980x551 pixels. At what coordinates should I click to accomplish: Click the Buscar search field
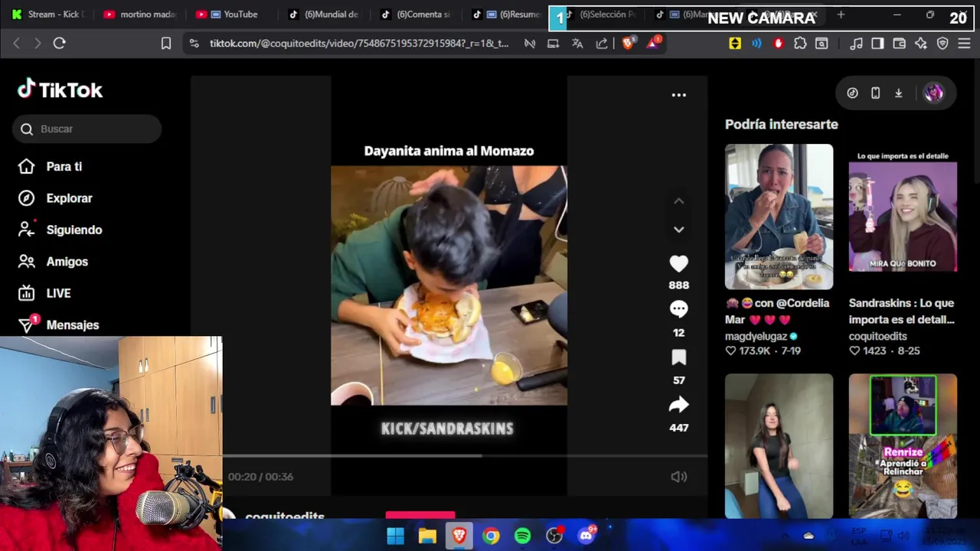[x=87, y=129]
